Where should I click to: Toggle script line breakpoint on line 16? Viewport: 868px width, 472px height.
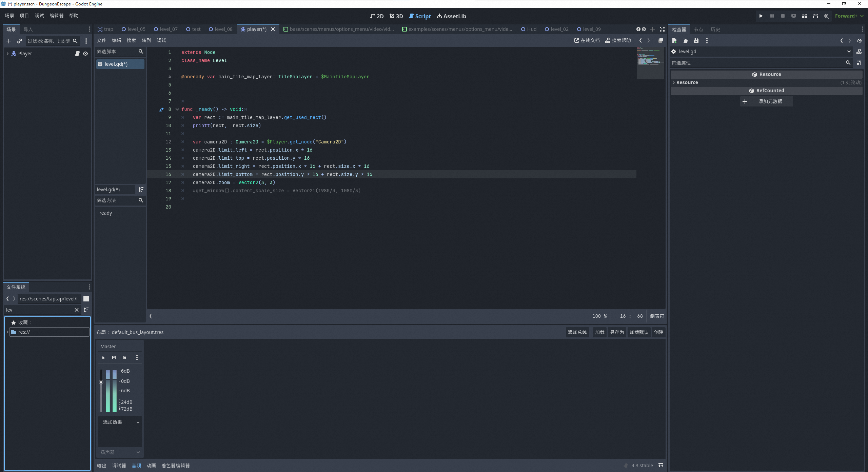(x=169, y=174)
